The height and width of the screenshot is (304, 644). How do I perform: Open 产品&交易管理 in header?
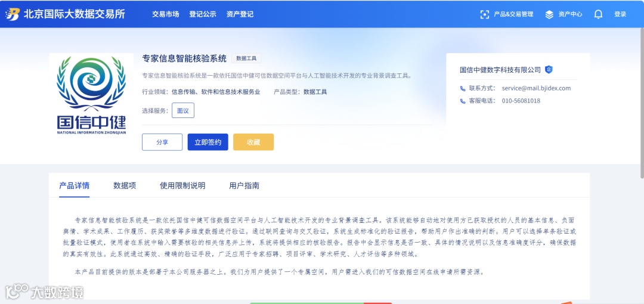click(513, 14)
